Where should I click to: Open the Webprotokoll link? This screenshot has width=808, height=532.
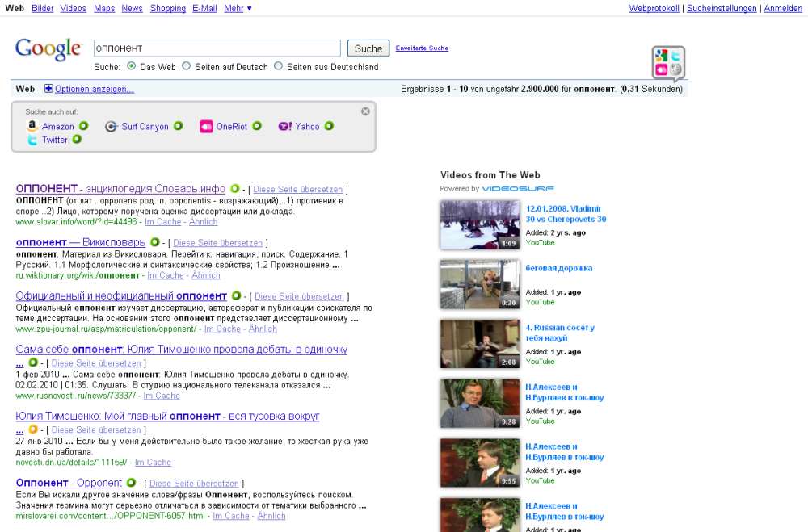click(x=654, y=8)
